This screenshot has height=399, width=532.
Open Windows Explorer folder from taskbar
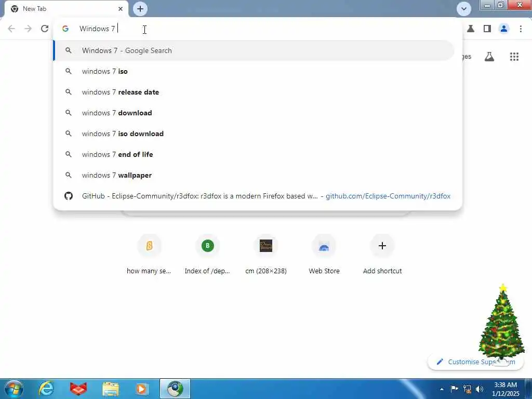(x=111, y=389)
